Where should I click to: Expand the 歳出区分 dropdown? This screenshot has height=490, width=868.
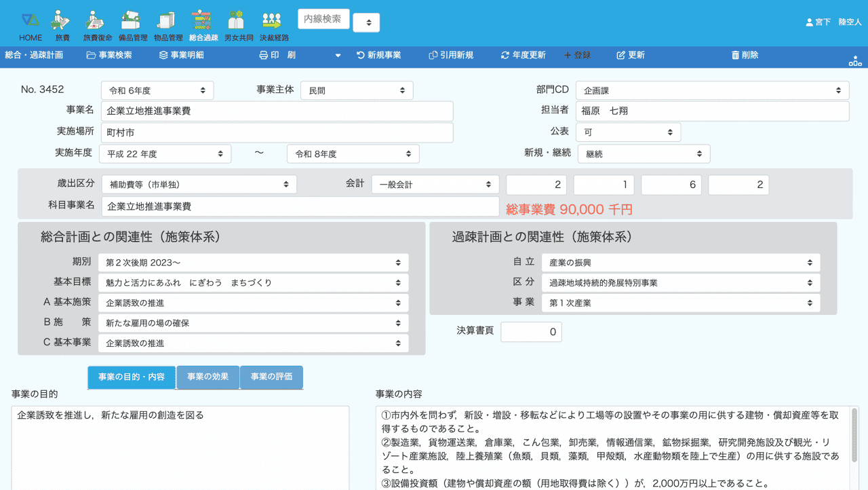(x=199, y=185)
